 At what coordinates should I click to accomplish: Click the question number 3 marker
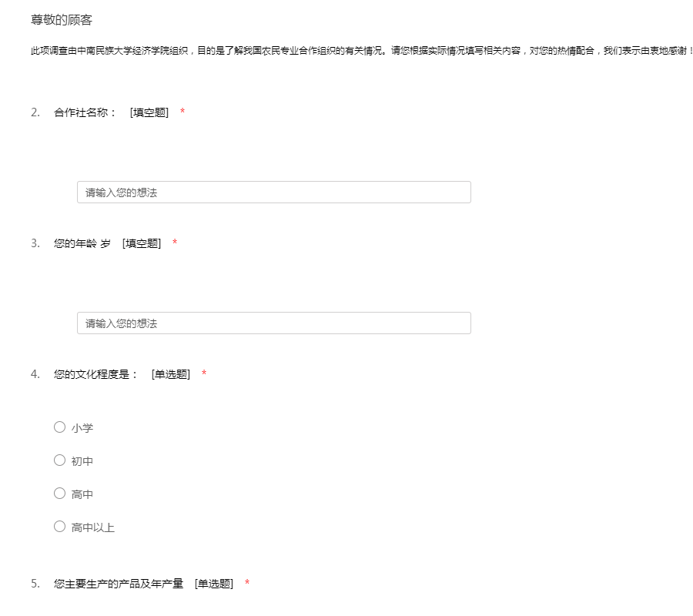(35, 243)
